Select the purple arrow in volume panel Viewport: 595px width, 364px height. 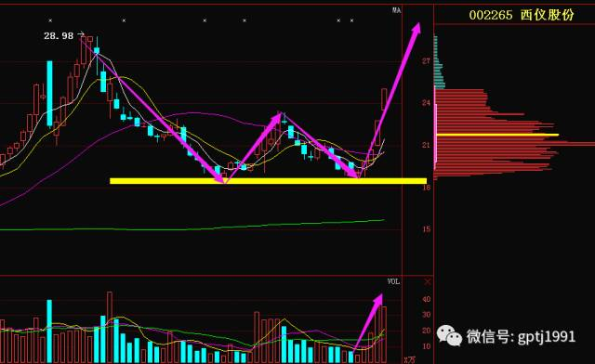pos(368,323)
